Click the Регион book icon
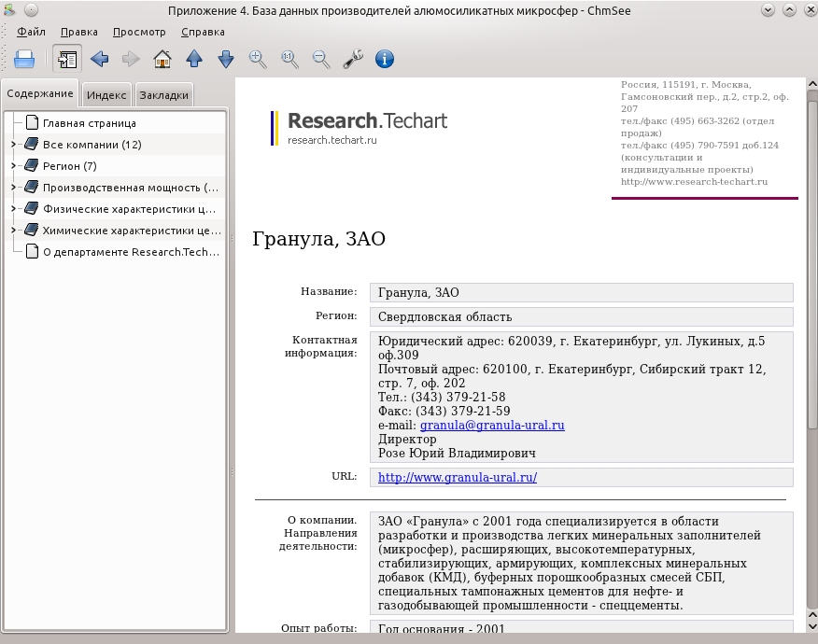 (x=32, y=165)
